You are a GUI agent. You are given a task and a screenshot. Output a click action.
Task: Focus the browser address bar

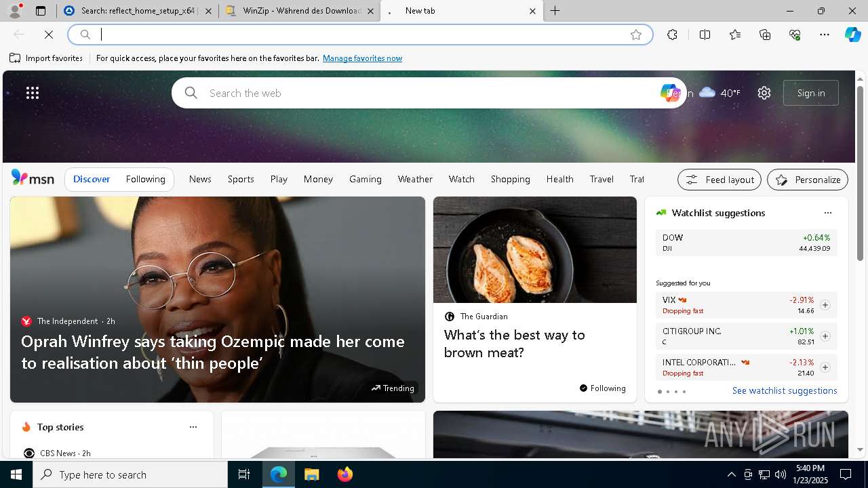(359, 35)
